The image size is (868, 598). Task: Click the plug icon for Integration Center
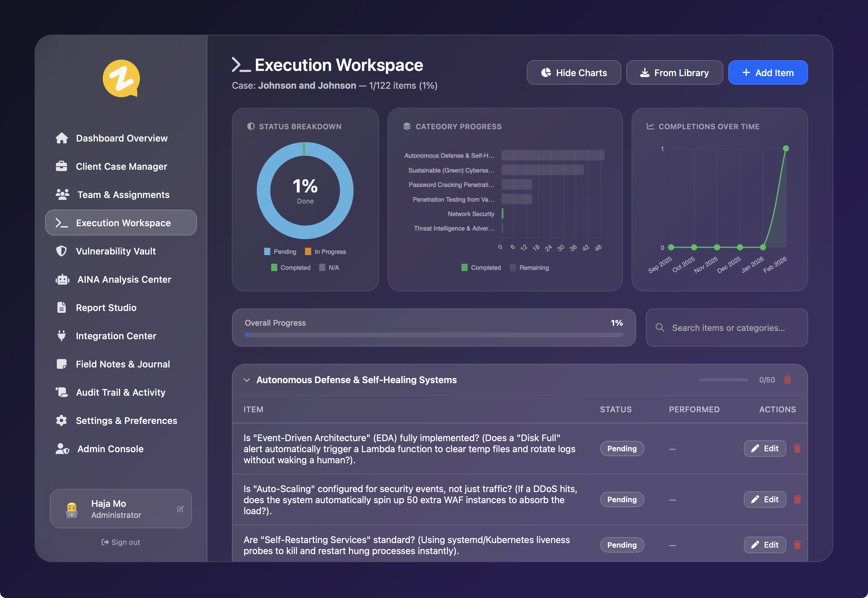[x=61, y=336]
